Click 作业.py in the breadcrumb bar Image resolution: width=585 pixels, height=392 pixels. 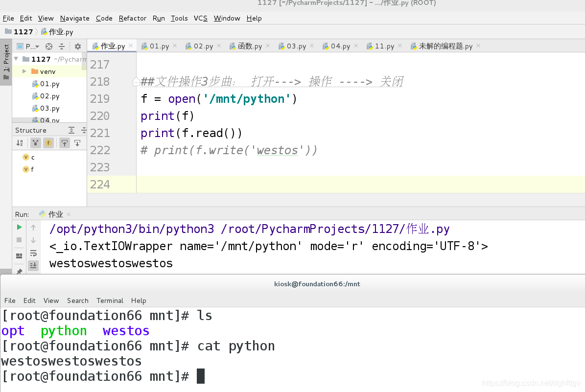tap(57, 32)
